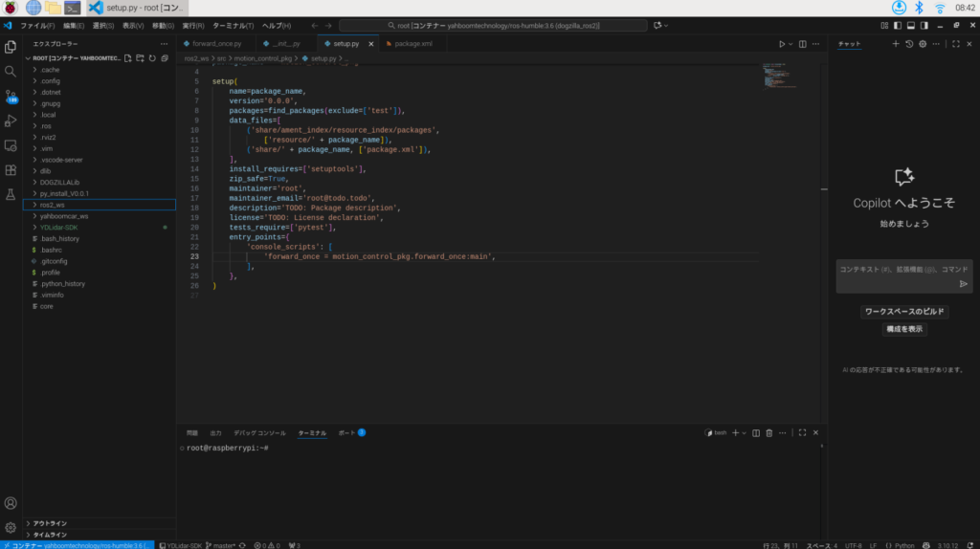
Task: Open chat settings gear icon
Action: (923, 44)
